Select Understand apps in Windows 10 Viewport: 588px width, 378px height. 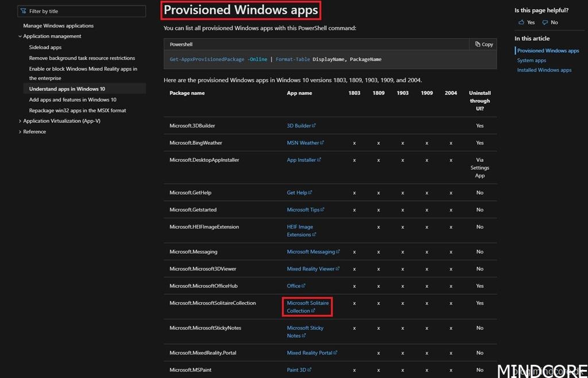tap(67, 89)
